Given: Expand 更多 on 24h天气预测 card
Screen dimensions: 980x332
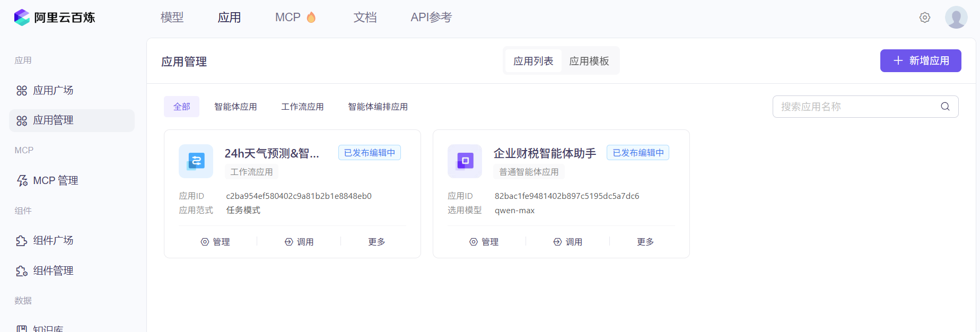Looking at the screenshot, I should (x=377, y=242).
